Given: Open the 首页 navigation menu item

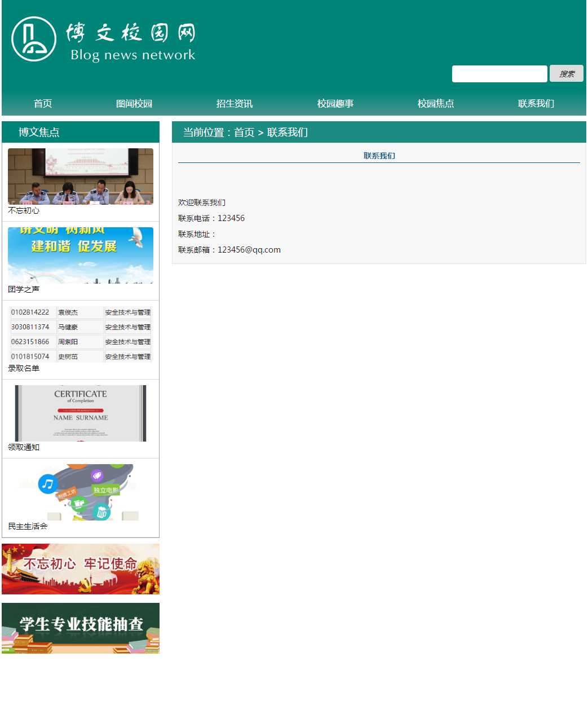Looking at the screenshot, I should (x=43, y=104).
